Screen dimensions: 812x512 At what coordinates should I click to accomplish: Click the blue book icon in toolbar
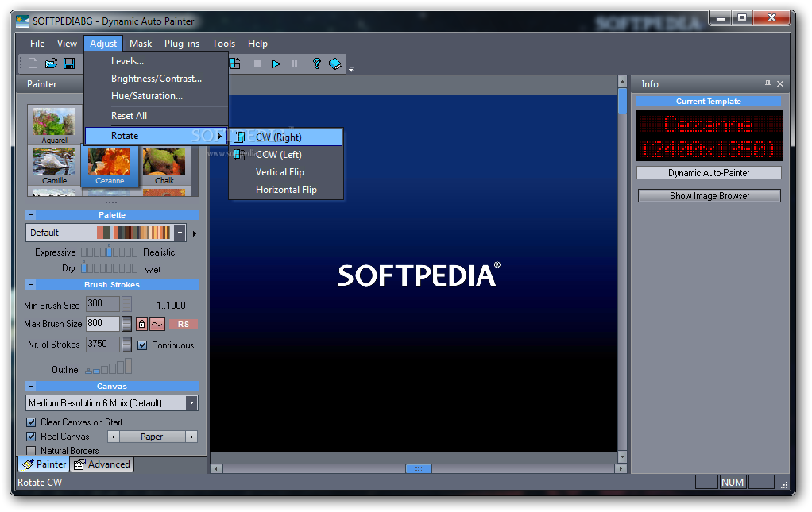pyautogui.click(x=335, y=64)
